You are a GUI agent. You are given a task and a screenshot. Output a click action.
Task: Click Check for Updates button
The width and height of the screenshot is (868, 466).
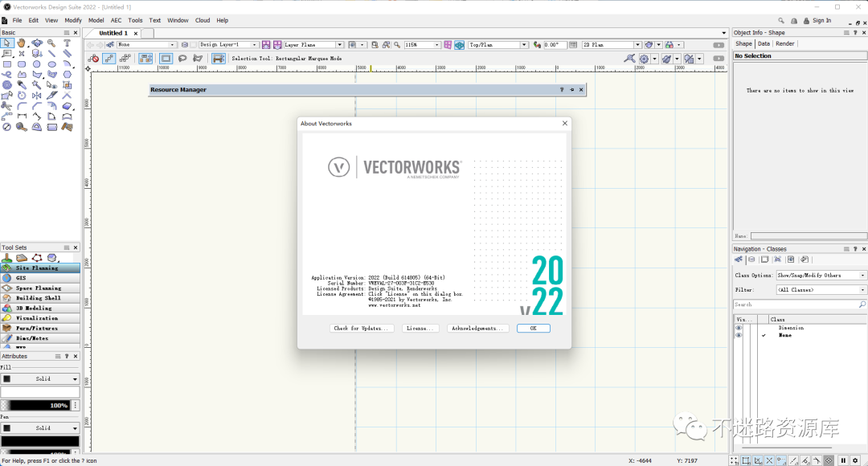pyautogui.click(x=362, y=328)
